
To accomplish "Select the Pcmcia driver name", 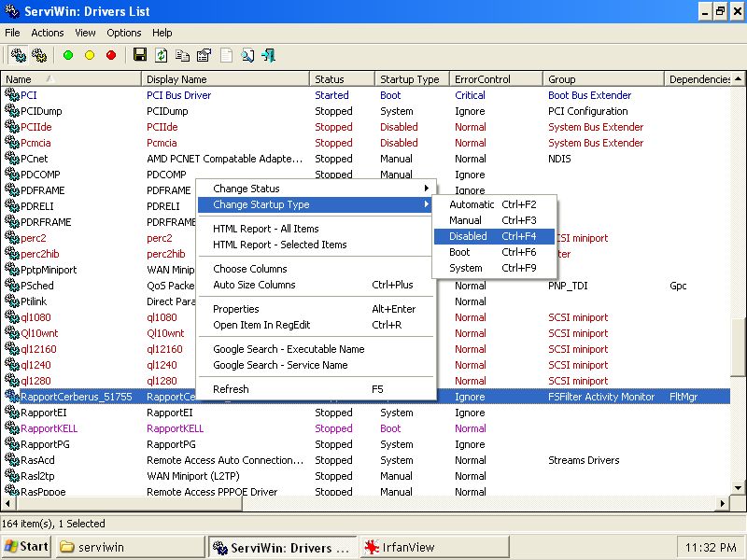I will tap(35, 143).
